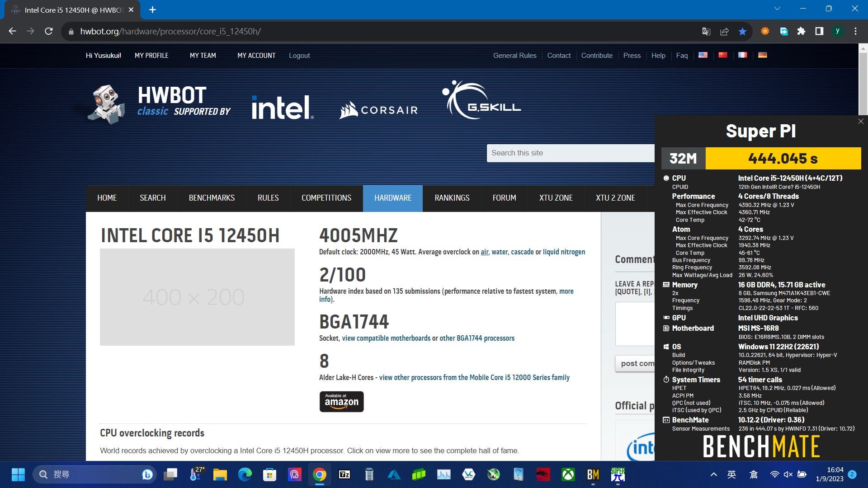This screenshot has height=488, width=868.
Task: Click the Search this site field
Action: click(x=571, y=153)
